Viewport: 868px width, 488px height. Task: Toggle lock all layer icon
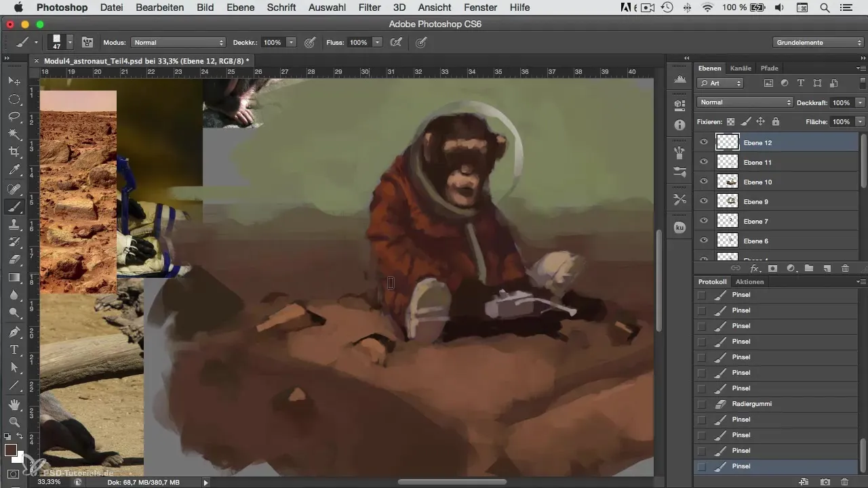tap(775, 122)
